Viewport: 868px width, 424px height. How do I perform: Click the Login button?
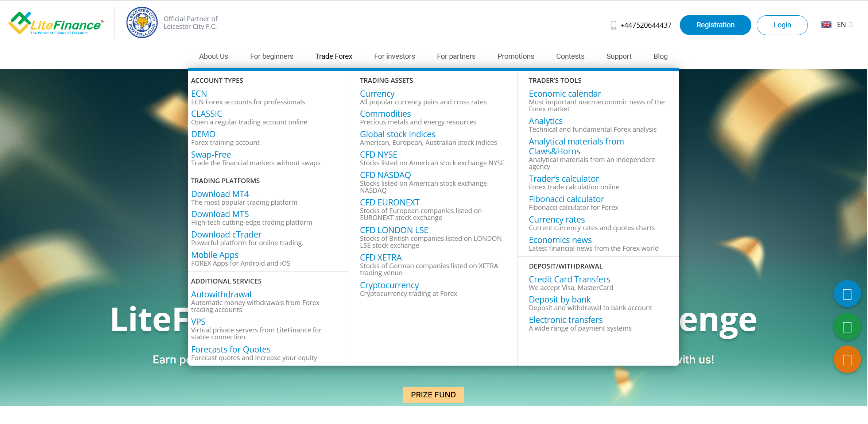click(x=782, y=25)
